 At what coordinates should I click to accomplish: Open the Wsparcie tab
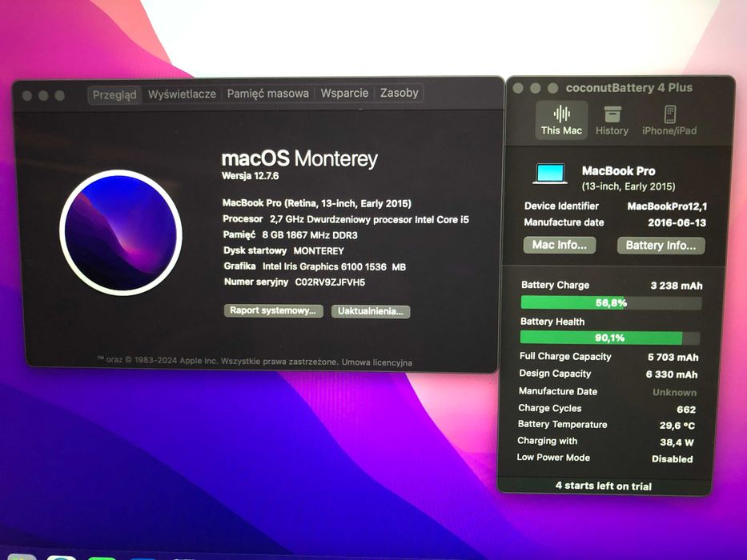[344, 93]
